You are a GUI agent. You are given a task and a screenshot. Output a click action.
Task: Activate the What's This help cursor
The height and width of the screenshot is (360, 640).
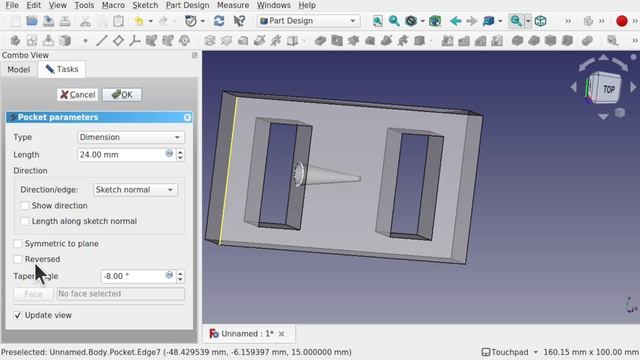(239, 21)
